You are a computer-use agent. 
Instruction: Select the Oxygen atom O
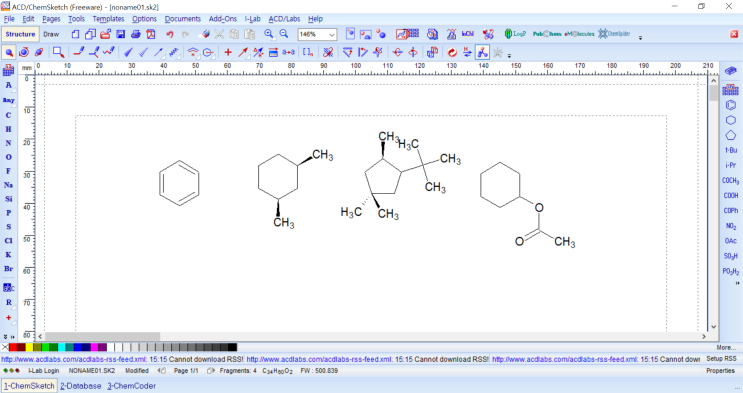(8, 157)
